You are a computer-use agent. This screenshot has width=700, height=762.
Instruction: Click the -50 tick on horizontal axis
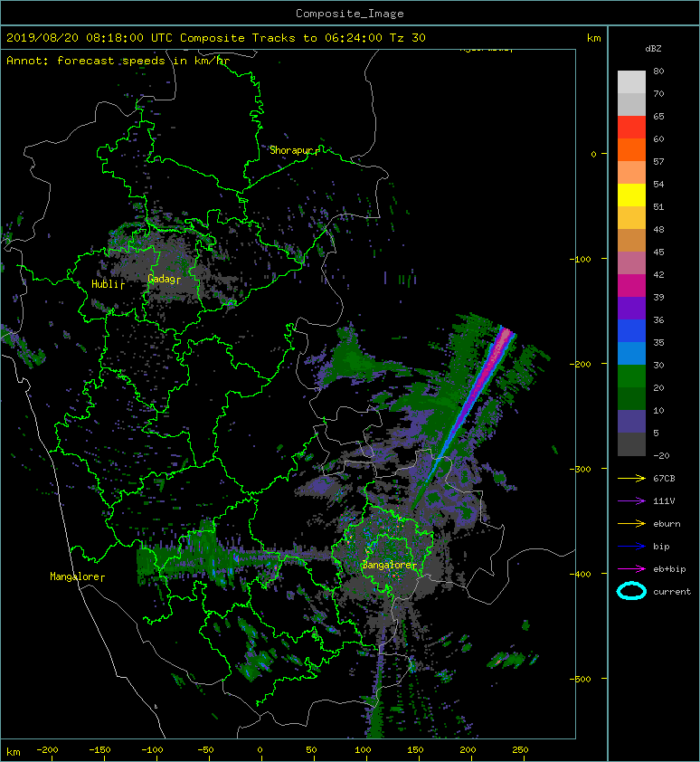pos(205,750)
